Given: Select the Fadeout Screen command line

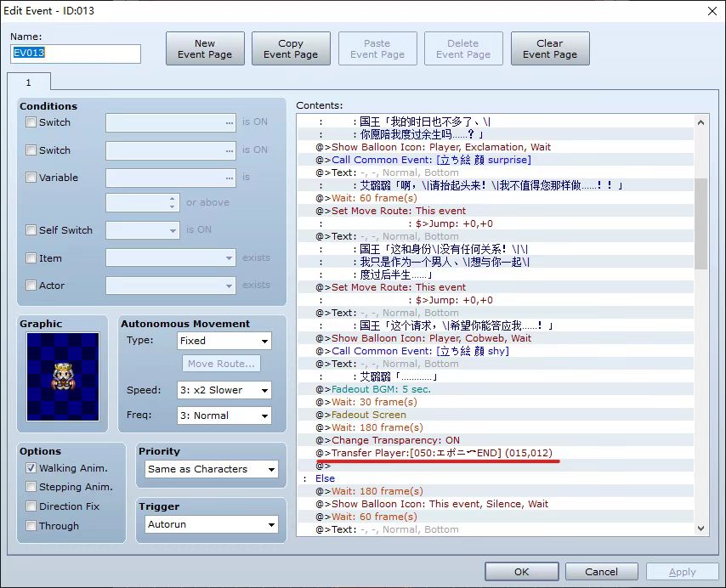Looking at the screenshot, I should coord(496,415).
